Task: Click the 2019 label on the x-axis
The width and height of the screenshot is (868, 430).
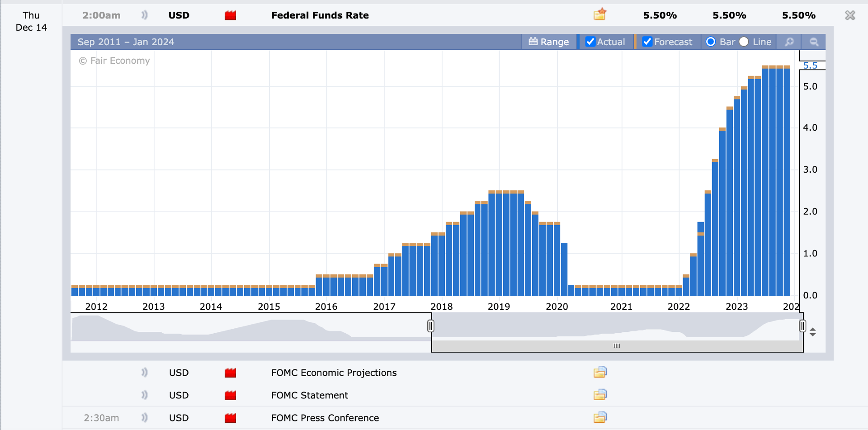Action: [x=499, y=307]
